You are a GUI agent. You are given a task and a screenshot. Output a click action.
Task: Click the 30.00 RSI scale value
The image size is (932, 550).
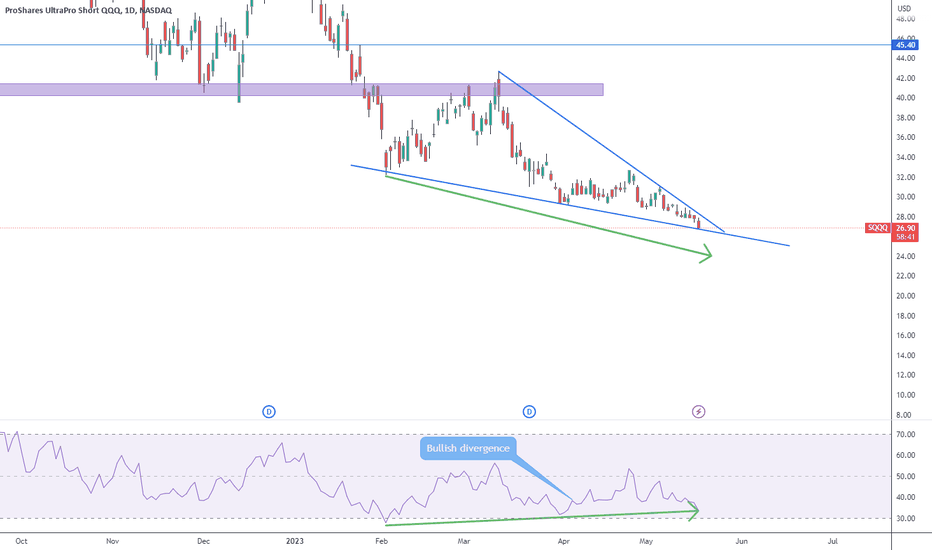pyautogui.click(x=906, y=518)
